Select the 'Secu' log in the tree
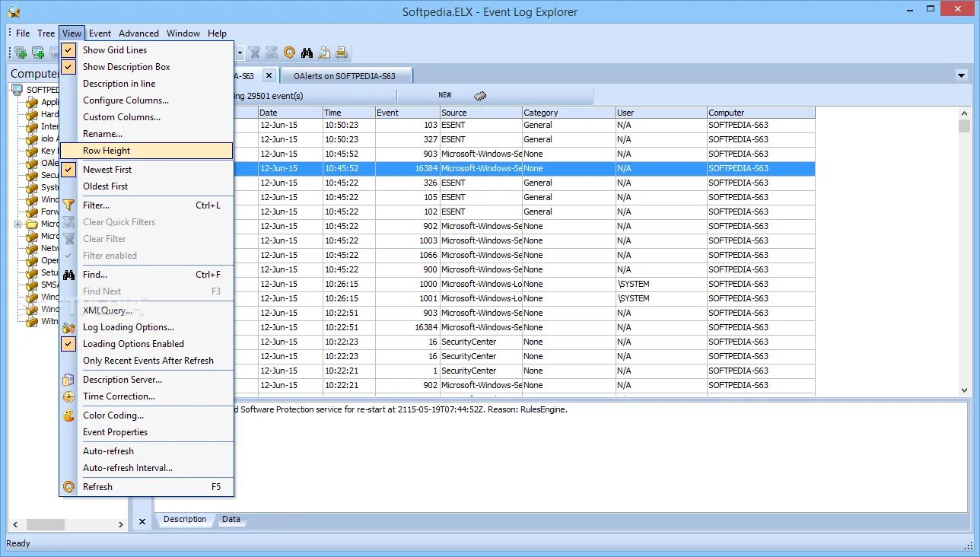980x557 pixels. [50, 175]
